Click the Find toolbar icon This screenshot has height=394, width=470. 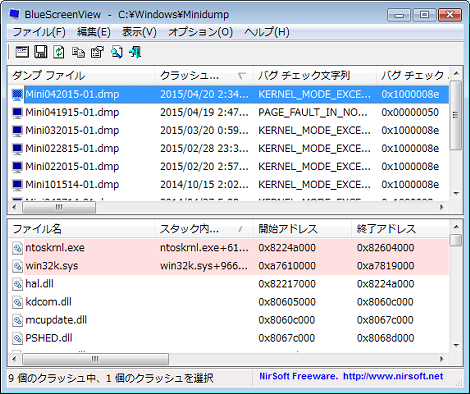116,52
